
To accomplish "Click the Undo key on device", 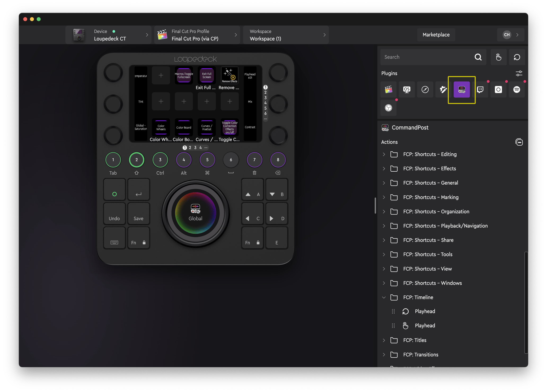I will coord(114,214).
